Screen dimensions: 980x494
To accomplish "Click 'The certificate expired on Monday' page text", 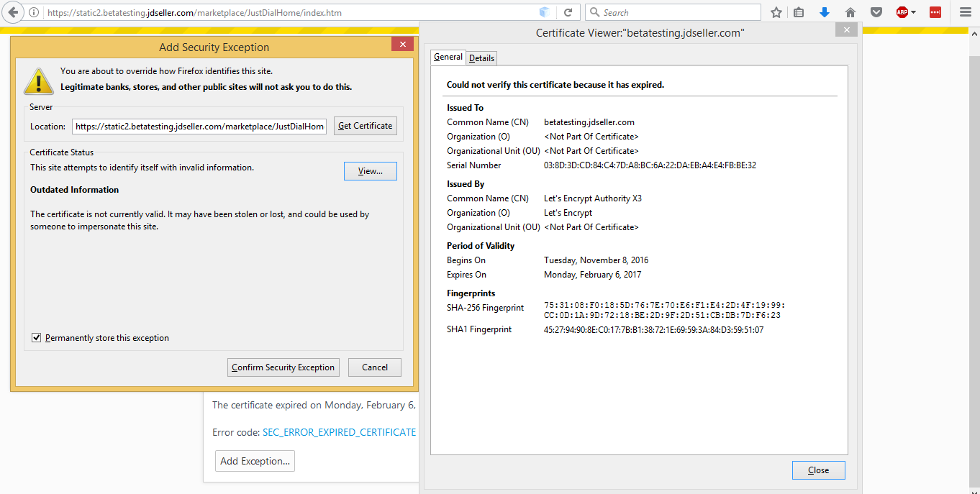I will coord(314,405).
